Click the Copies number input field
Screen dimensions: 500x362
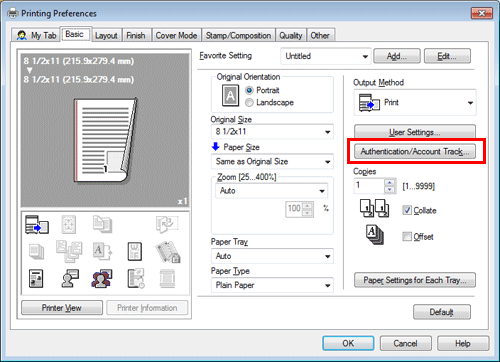tap(369, 186)
